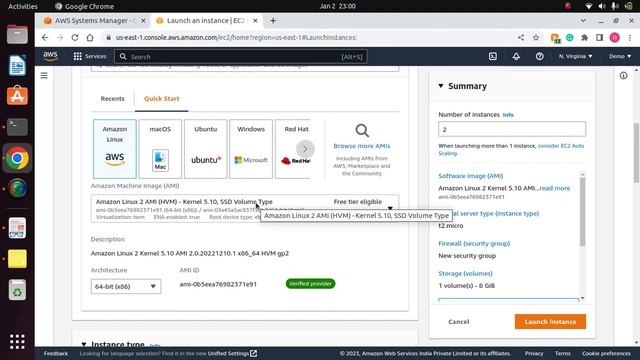Image resolution: width=640 pixels, height=360 pixels.
Task: Open the Demo account dropdown
Action: (620, 56)
